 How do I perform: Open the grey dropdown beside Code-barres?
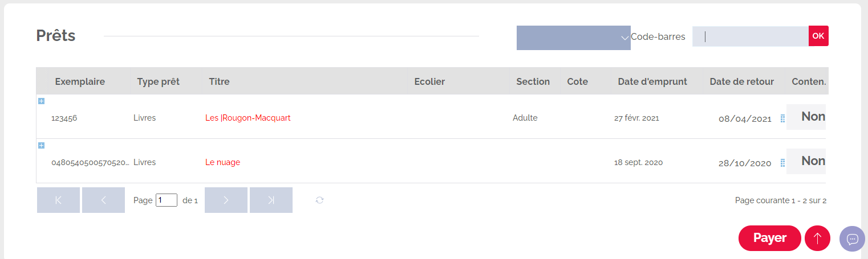tap(573, 38)
